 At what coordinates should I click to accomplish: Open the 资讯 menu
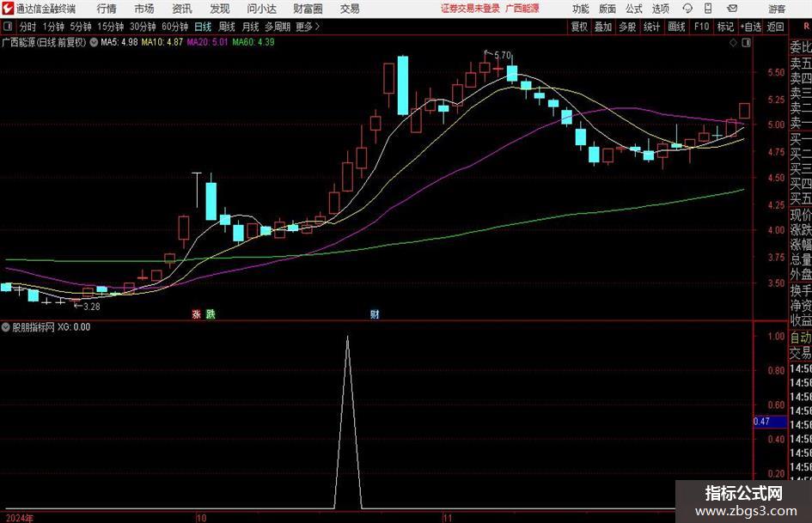(182, 9)
